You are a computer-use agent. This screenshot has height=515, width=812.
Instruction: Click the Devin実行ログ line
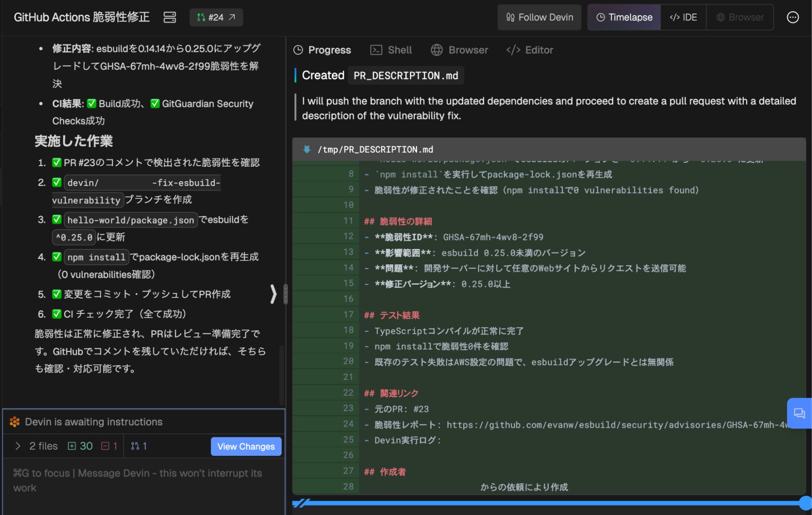click(x=403, y=440)
